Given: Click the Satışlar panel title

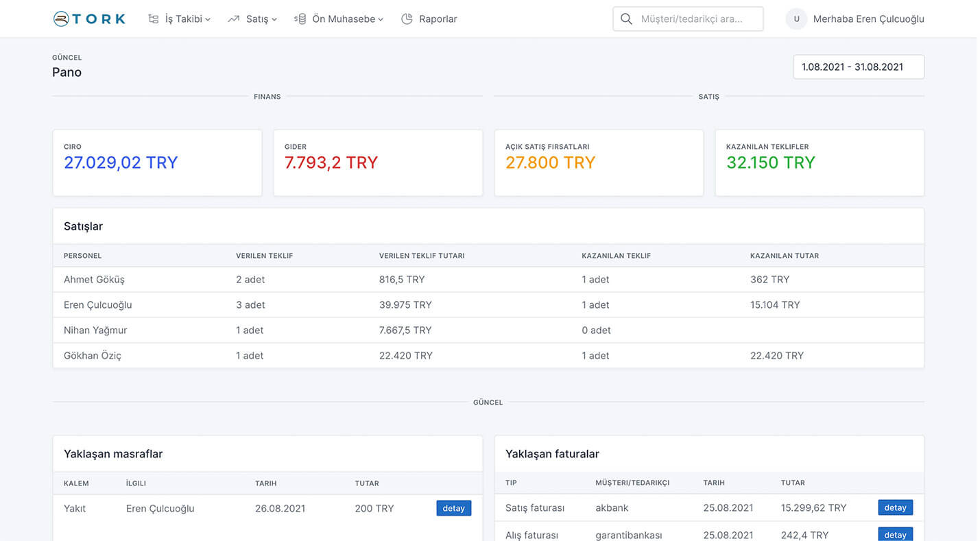Looking at the screenshot, I should pyautogui.click(x=83, y=226).
